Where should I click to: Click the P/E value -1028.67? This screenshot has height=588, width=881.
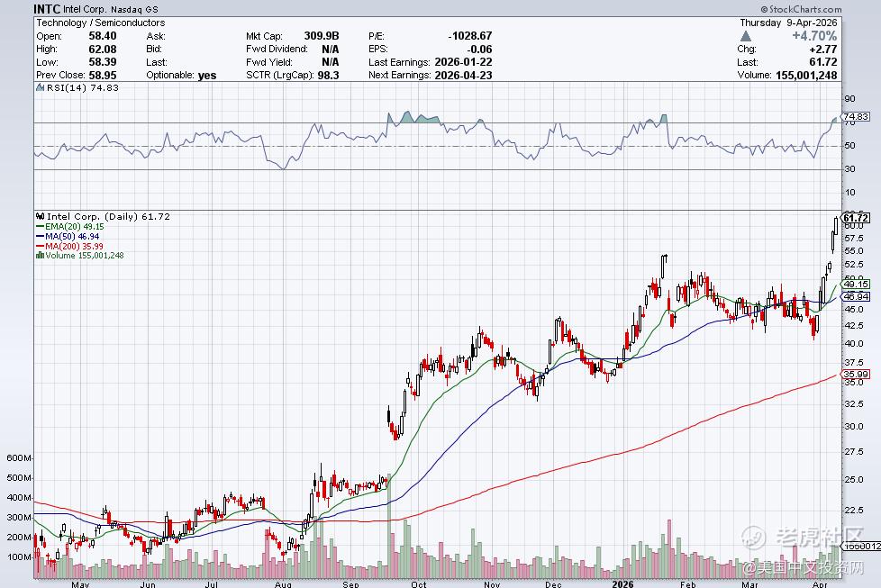point(469,36)
